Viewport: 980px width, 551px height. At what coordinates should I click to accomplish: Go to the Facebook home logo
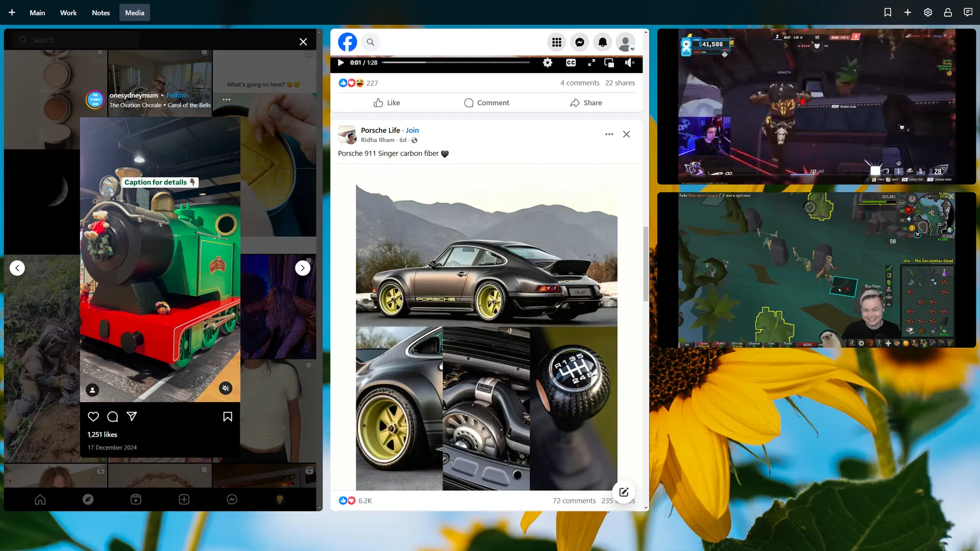tap(348, 42)
